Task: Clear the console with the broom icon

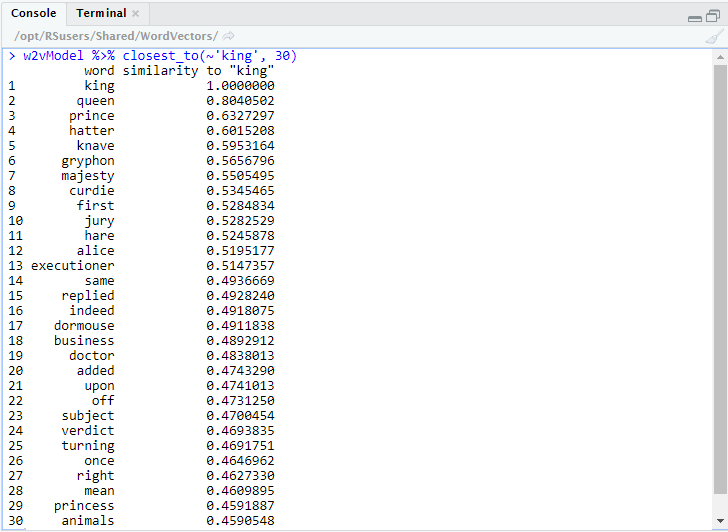Action: tap(714, 36)
